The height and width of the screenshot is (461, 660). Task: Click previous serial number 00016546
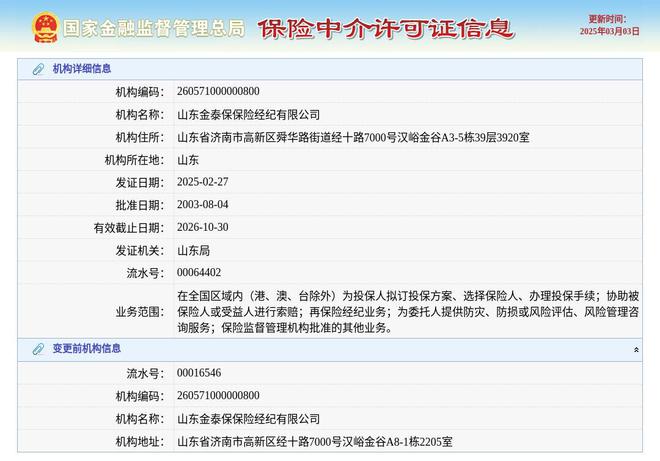click(x=199, y=373)
